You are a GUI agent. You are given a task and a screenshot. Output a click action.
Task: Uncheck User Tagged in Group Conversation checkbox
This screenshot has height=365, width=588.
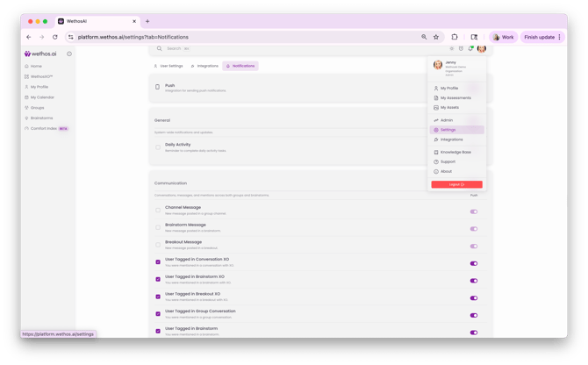click(158, 313)
